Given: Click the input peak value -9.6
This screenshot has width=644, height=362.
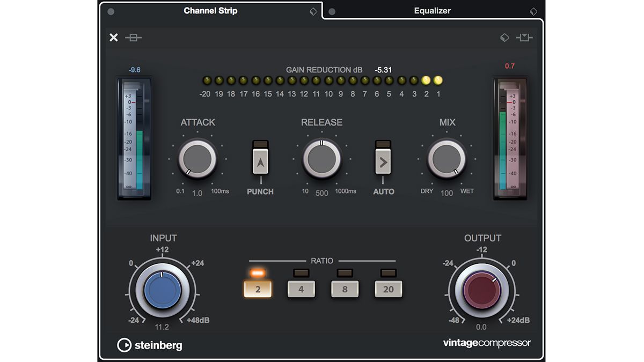Looking at the screenshot, I should [x=134, y=70].
